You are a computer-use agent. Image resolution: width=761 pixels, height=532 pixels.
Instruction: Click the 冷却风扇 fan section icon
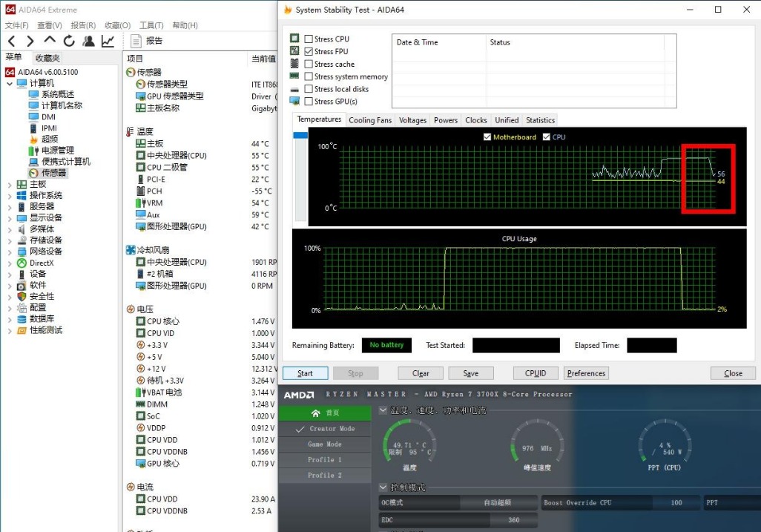point(131,250)
